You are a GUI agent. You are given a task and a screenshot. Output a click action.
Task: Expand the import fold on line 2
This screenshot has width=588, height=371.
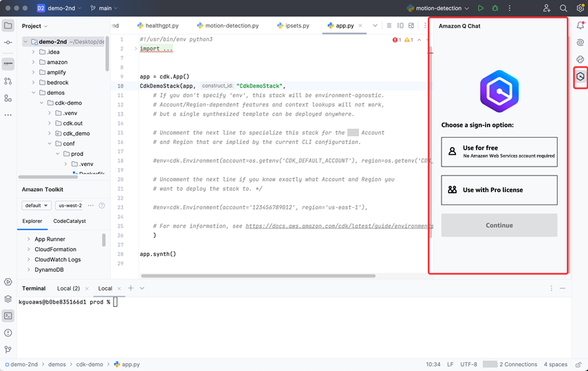(135, 48)
